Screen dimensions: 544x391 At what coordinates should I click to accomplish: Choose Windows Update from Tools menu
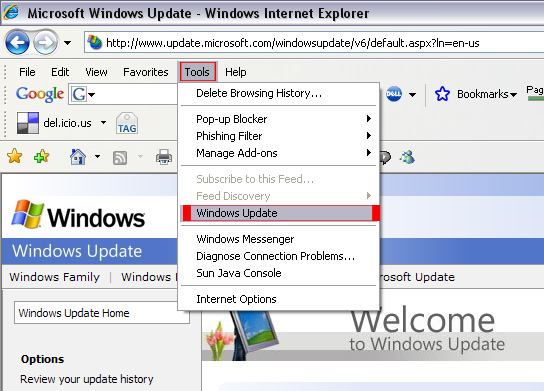tap(278, 213)
